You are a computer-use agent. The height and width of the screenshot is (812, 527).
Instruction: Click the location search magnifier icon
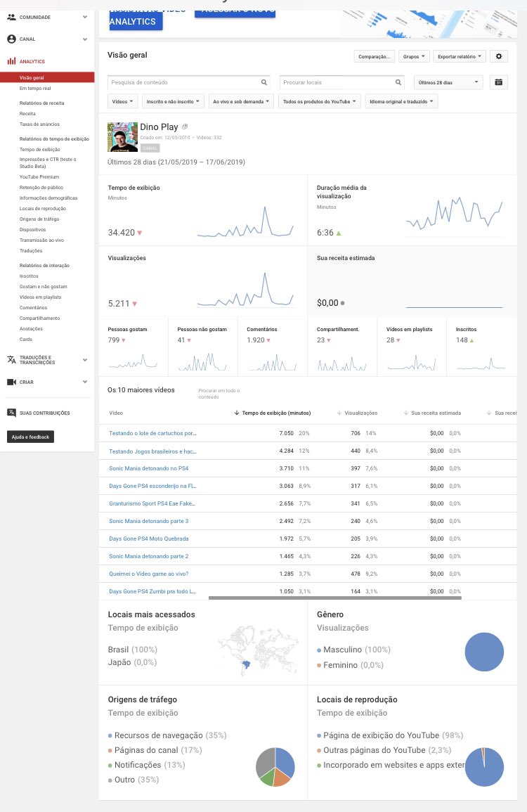pyautogui.click(x=398, y=82)
